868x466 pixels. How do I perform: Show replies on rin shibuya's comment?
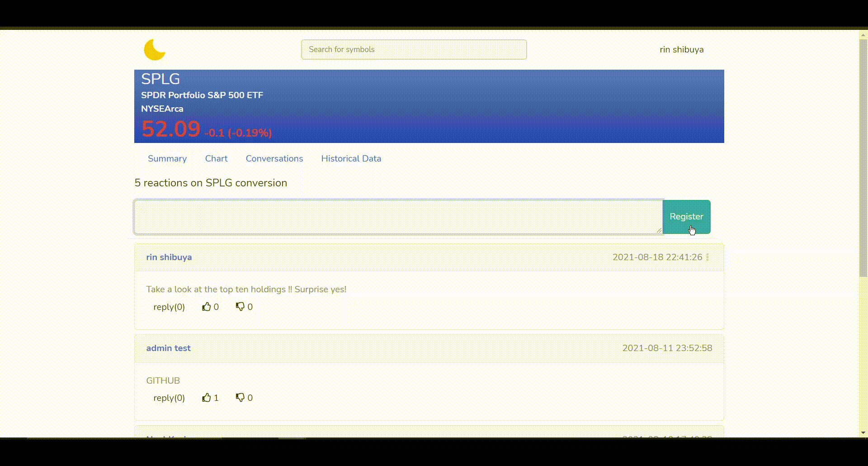[x=169, y=307]
